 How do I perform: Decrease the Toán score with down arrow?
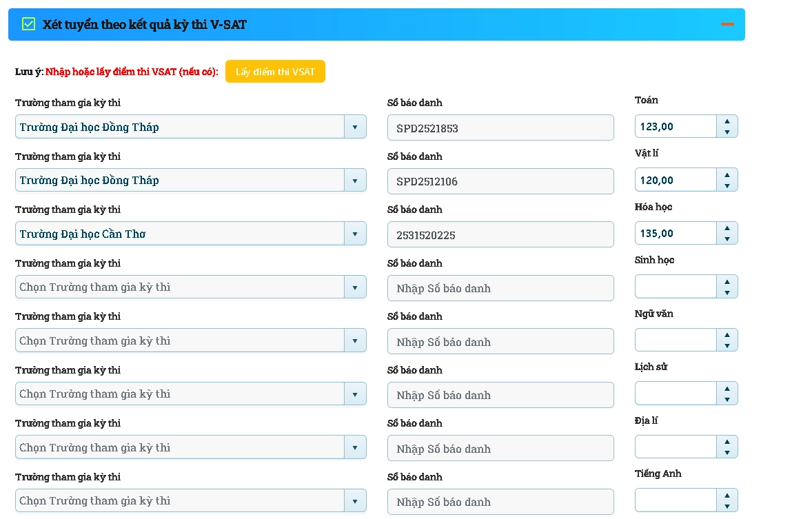point(727,132)
